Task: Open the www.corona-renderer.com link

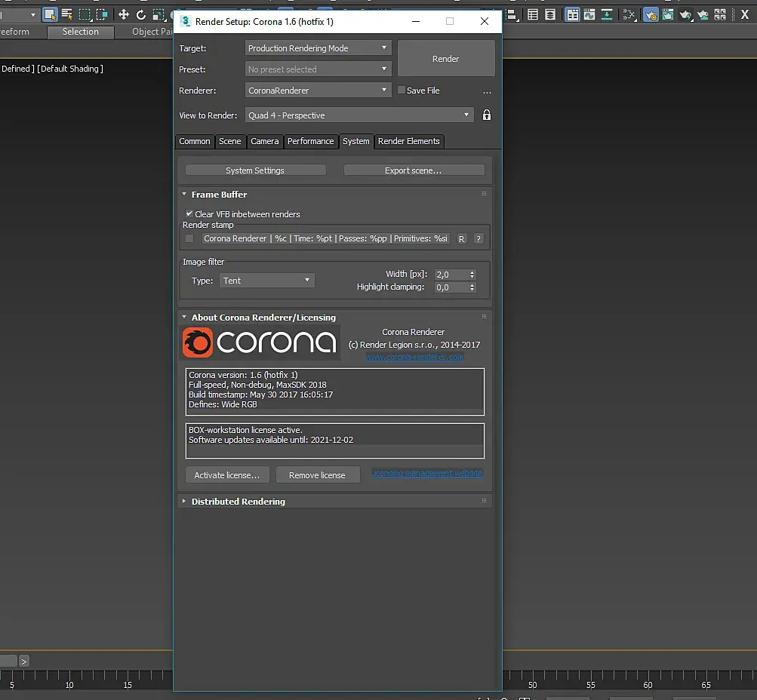Action: tap(414, 357)
